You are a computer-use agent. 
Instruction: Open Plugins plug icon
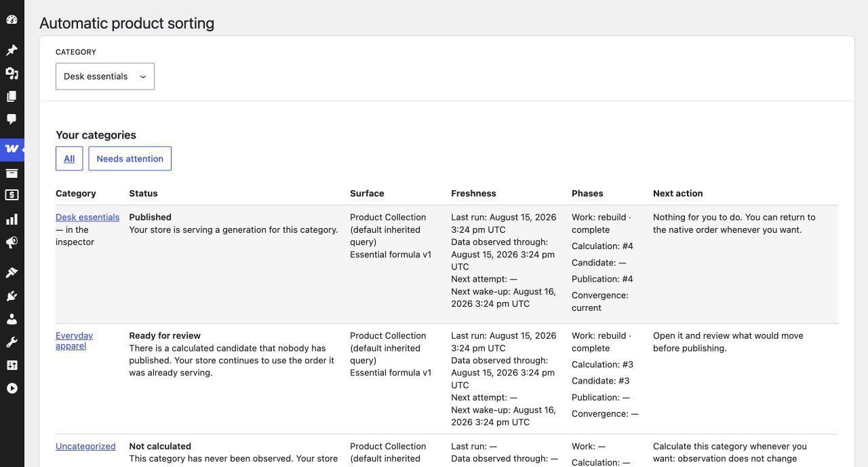click(12, 296)
